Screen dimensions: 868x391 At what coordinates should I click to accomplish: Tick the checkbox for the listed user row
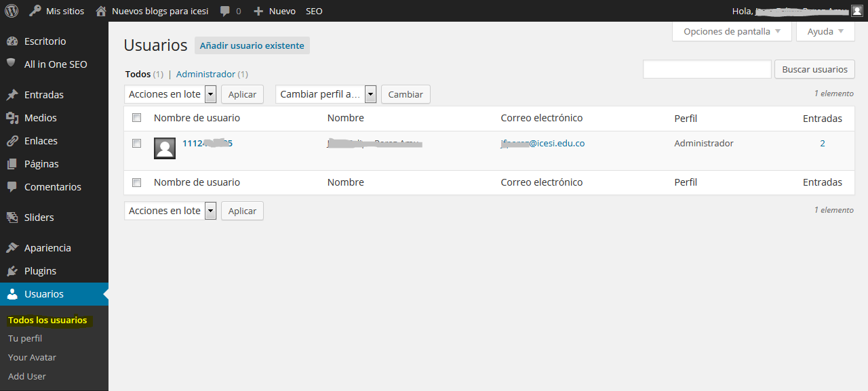coord(137,144)
